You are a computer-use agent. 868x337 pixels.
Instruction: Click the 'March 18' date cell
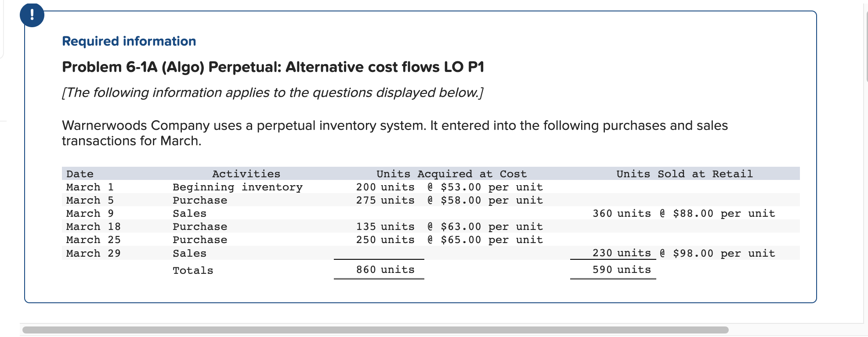coord(94,226)
